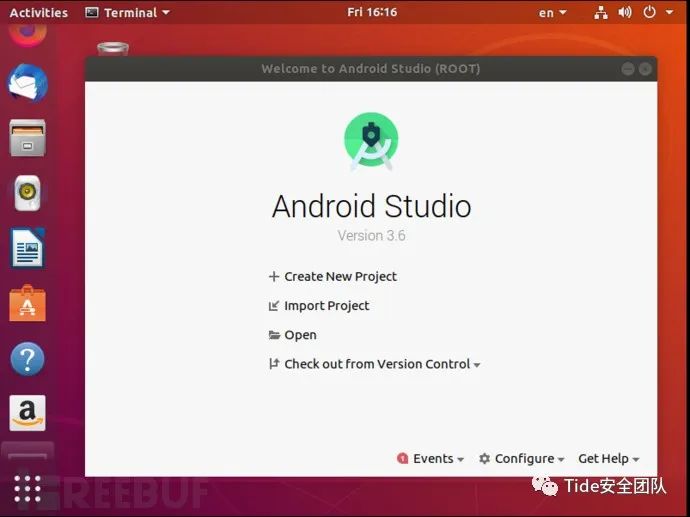Viewport: 690px width, 517px height.
Task: Click the folder icon beside Open
Action: click(x=274, y=335)
